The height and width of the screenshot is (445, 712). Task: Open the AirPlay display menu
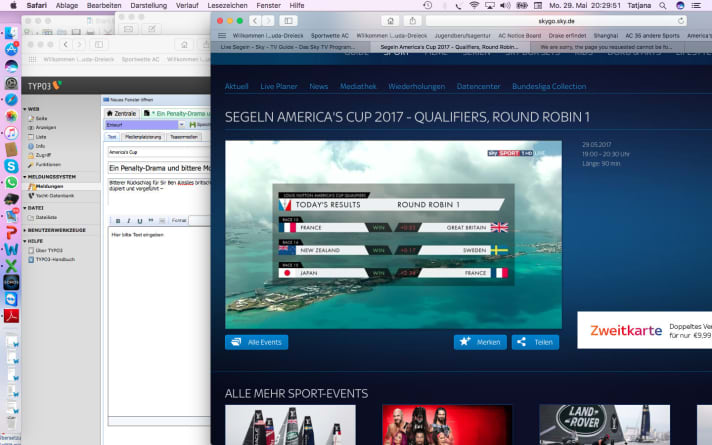(490, 5)
